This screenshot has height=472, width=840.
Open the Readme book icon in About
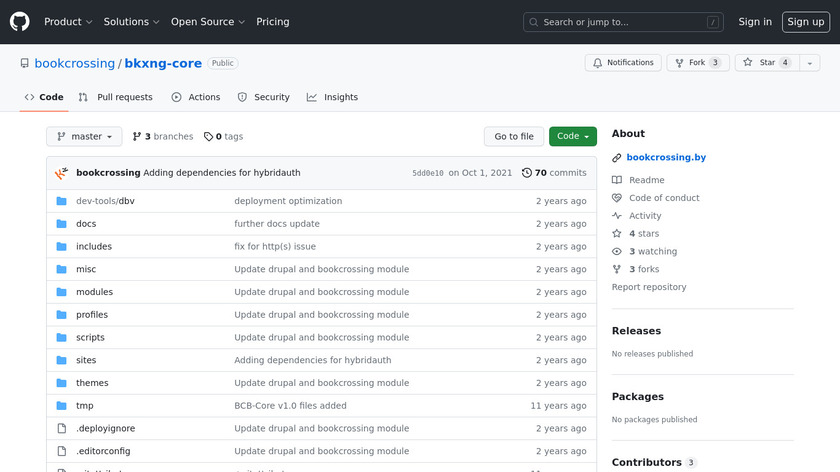[x=617, y=180]
